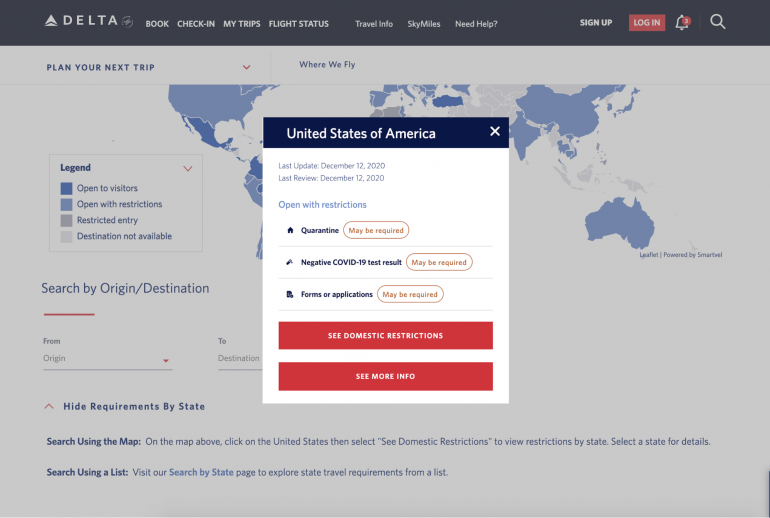
Task: Click the COVID-19 test syringe icon
Action: click(290, 262)
